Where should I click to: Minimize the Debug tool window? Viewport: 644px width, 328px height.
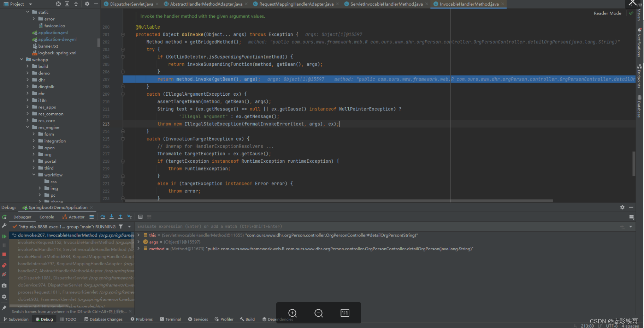631,207
